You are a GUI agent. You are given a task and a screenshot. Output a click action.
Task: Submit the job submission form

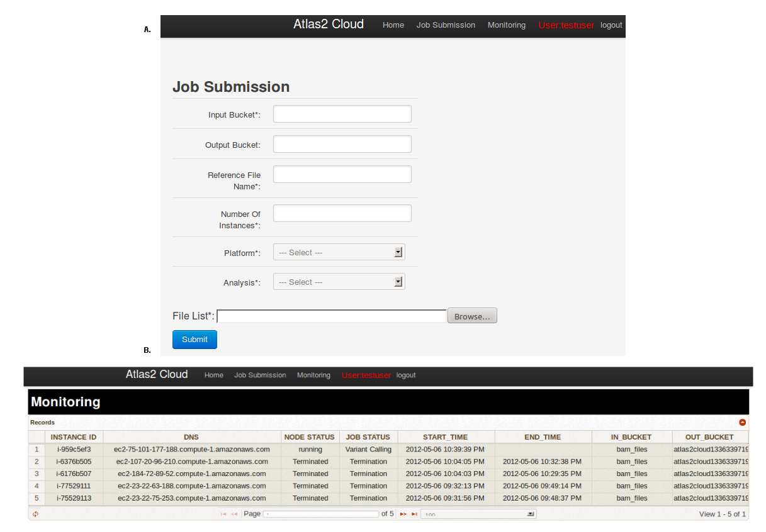194,339
